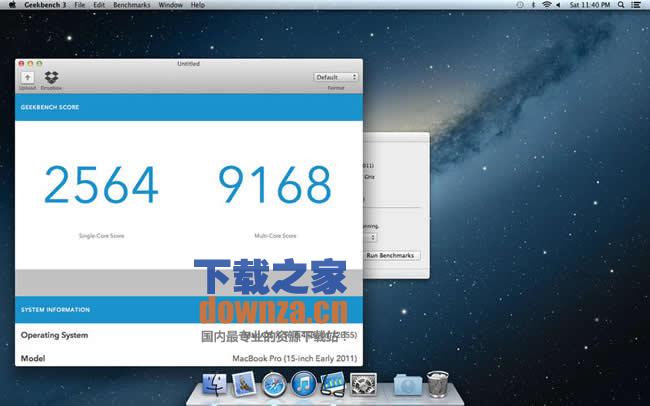Open the Window menu
The width and height of the screenshot is (650, 406).
tap(170, 5)
